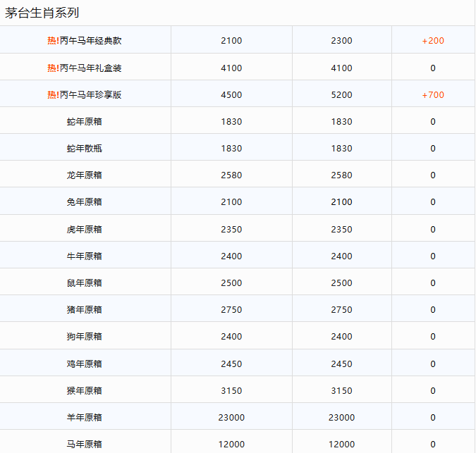Open the 丙午马年珍享版 product name
476x453 pixels.
[91, 95]
